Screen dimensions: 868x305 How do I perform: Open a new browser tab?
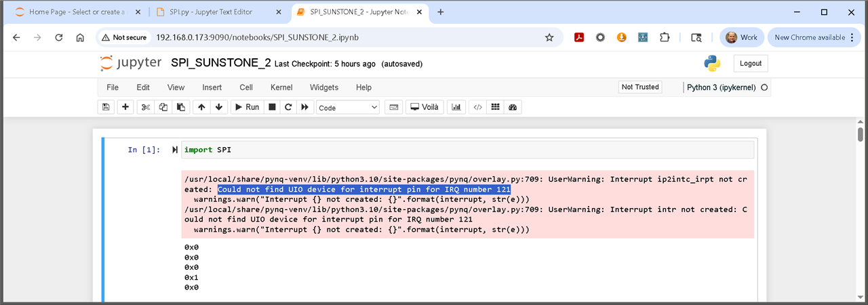point(441,12)
